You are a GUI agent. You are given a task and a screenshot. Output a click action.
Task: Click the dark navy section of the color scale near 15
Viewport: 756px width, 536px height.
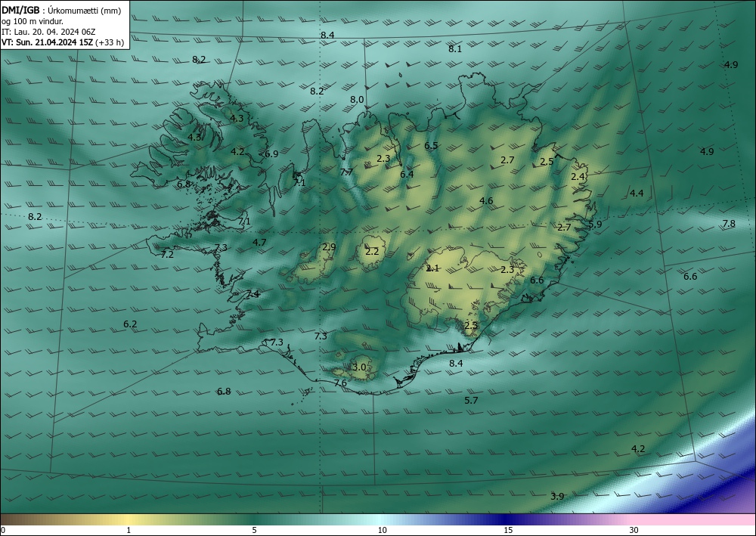508,519
